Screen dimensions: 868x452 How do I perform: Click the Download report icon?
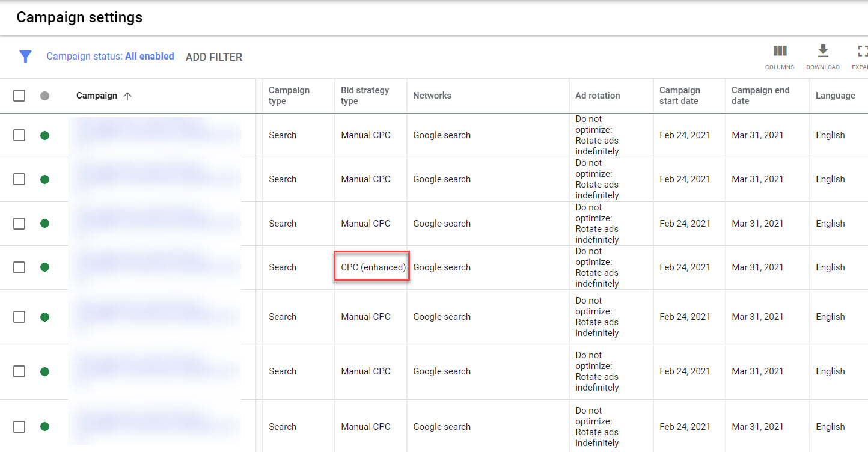[x=822, y=52]
